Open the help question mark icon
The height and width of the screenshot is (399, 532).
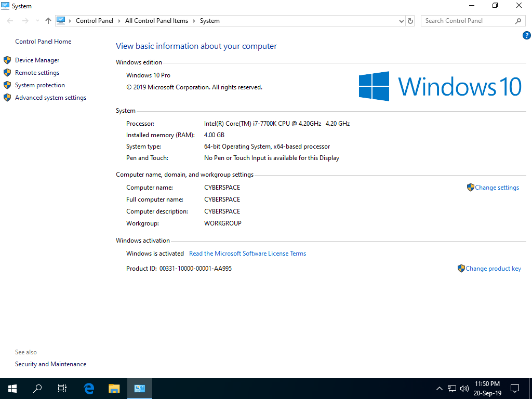527,35
